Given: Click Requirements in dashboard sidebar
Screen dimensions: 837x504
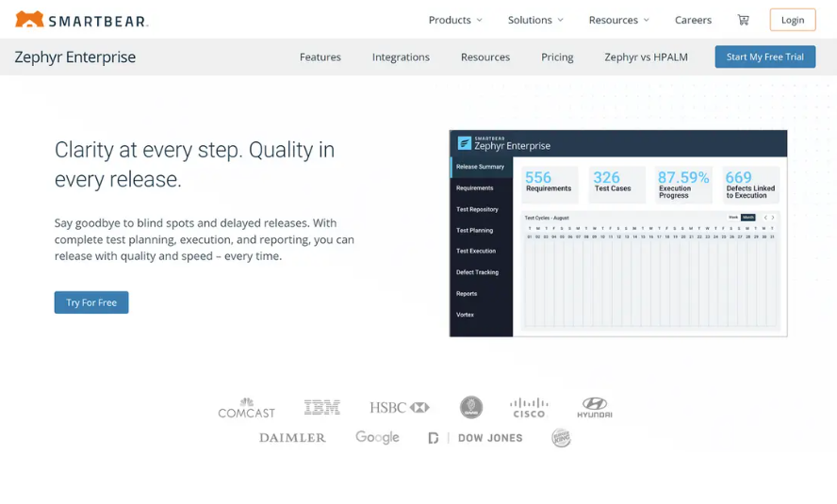Looking at the screenshot, I should click(x=474, y=188).
